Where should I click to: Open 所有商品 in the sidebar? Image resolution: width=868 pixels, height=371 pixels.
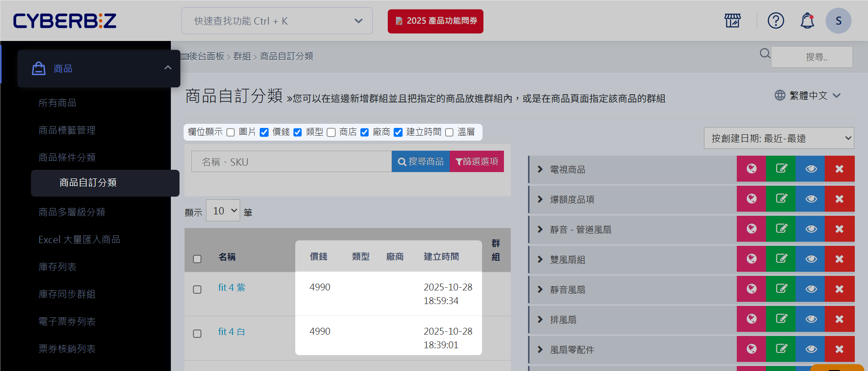57,103
